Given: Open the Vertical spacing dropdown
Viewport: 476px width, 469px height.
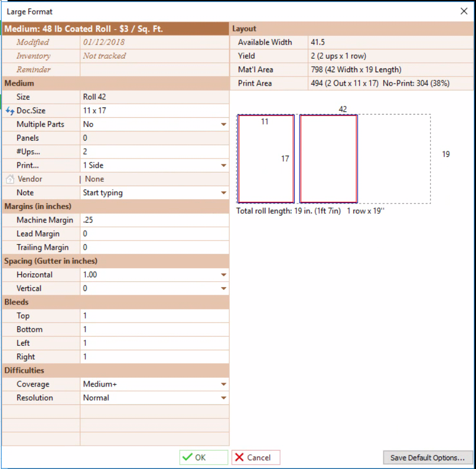Looking at the screenshot, I should coord(223,289).
